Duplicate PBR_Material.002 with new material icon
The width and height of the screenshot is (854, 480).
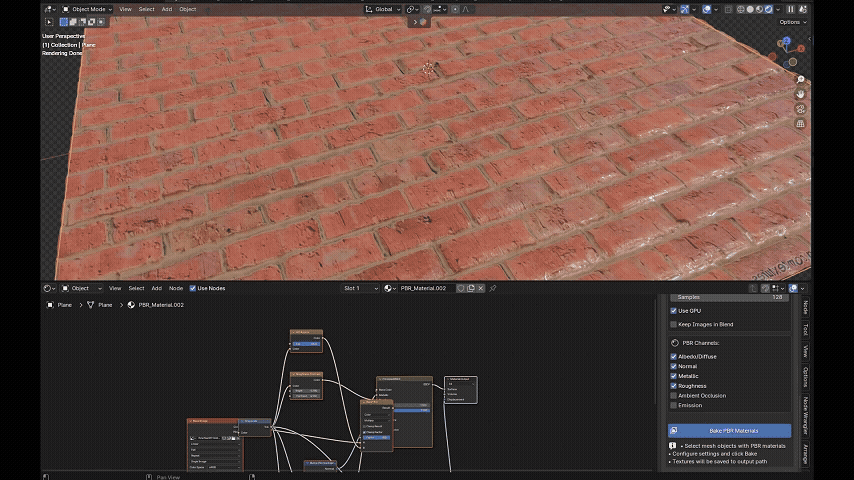click(471, 288)
